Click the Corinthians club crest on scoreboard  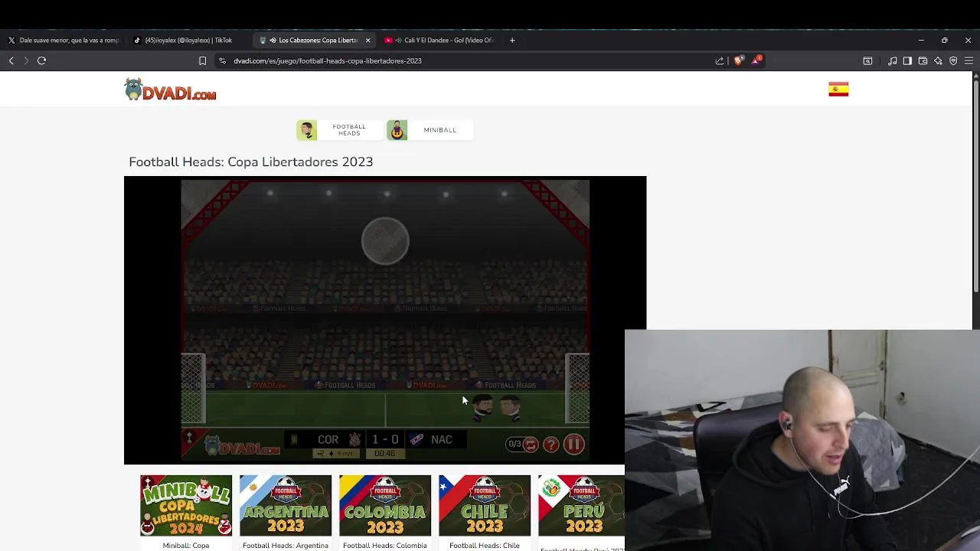(354, 439)
